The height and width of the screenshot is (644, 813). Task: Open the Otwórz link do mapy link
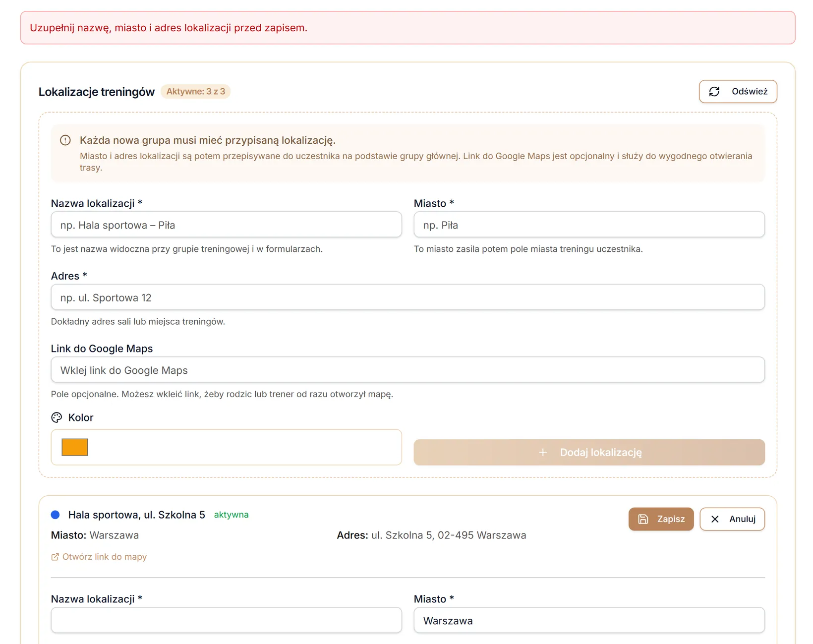tap(99, 557)
